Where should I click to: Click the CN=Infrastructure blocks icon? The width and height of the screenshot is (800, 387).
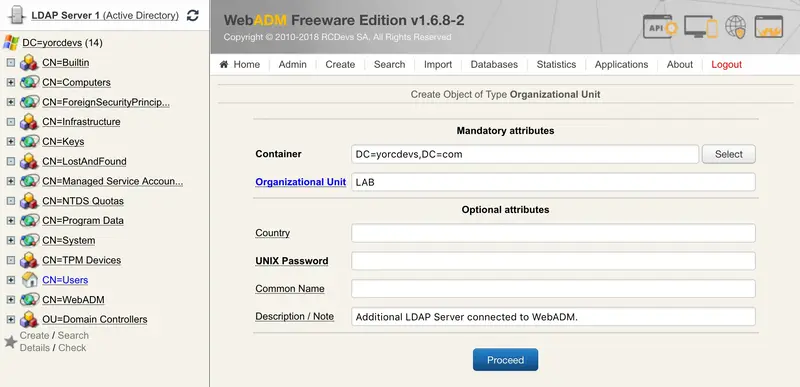29,122
